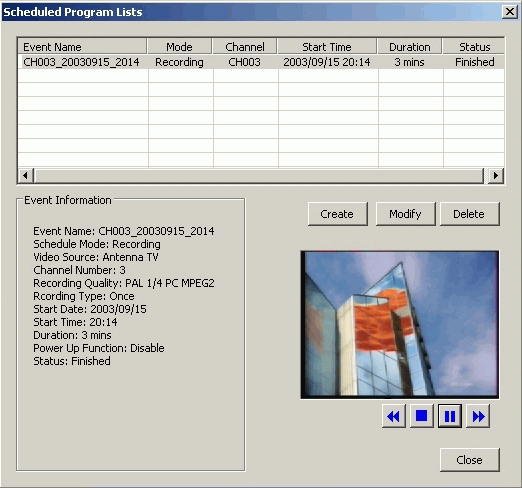Image resolution: width=522 pixels, height=488 pixels.
Task: Click the '2003/09/15 20:14' start time cell
Action: tap(327, 62)
